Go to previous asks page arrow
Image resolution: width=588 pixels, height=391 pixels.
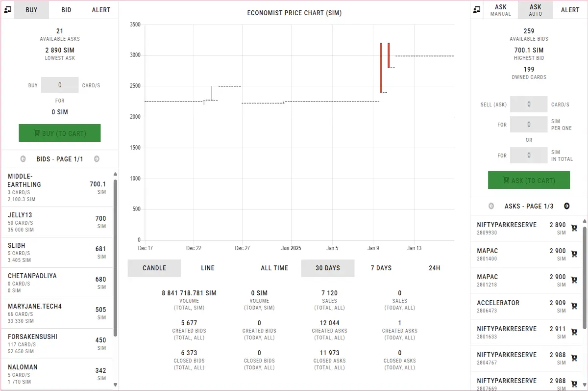[x=491, y=206]
